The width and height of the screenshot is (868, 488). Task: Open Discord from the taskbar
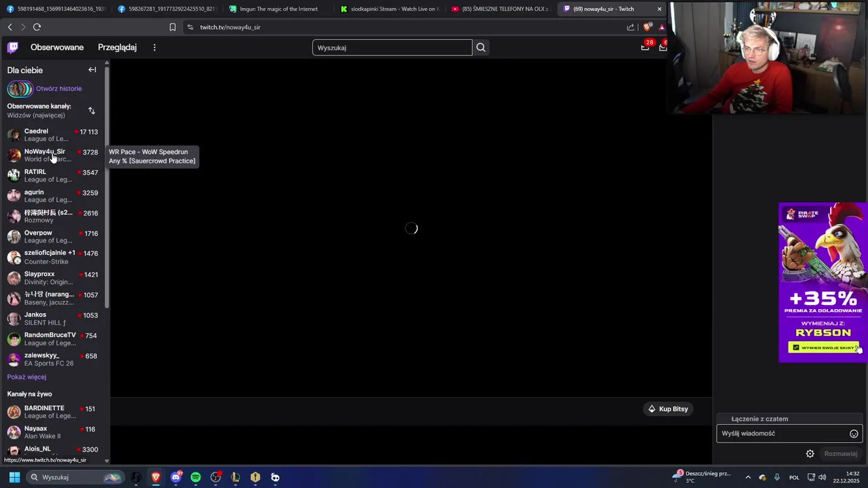pos(176,477)
